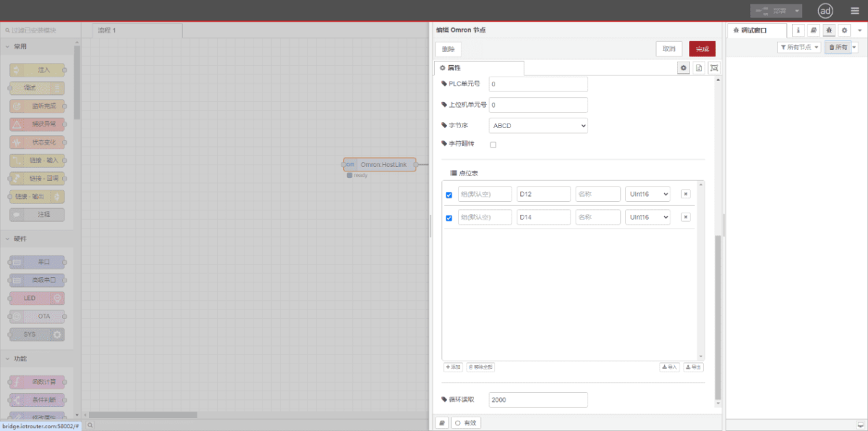Select the 注入 node in the palette
Screen dimensions: 868x431
point(35,69)
